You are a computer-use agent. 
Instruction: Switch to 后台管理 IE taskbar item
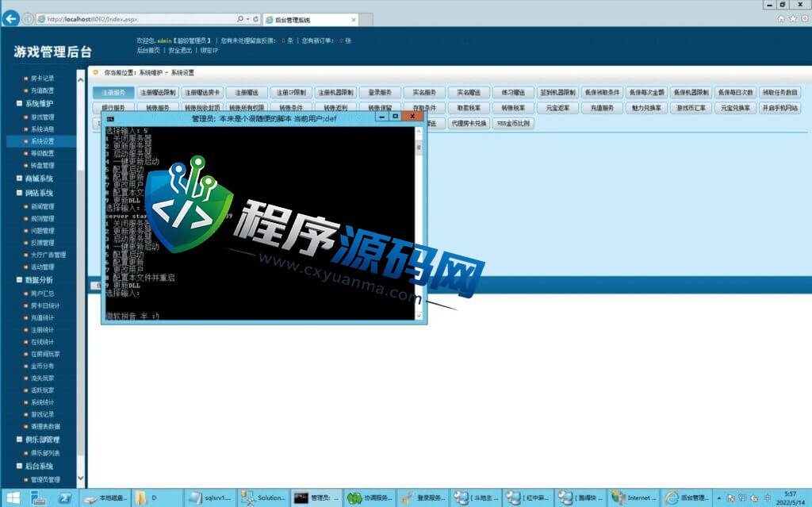click(x=686, y=497)
